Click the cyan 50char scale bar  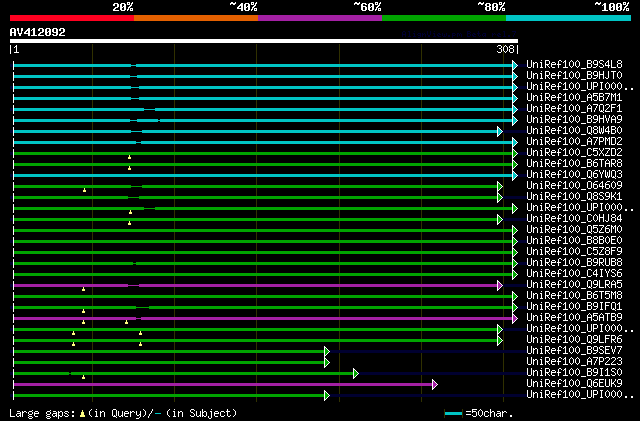(453, 414)
